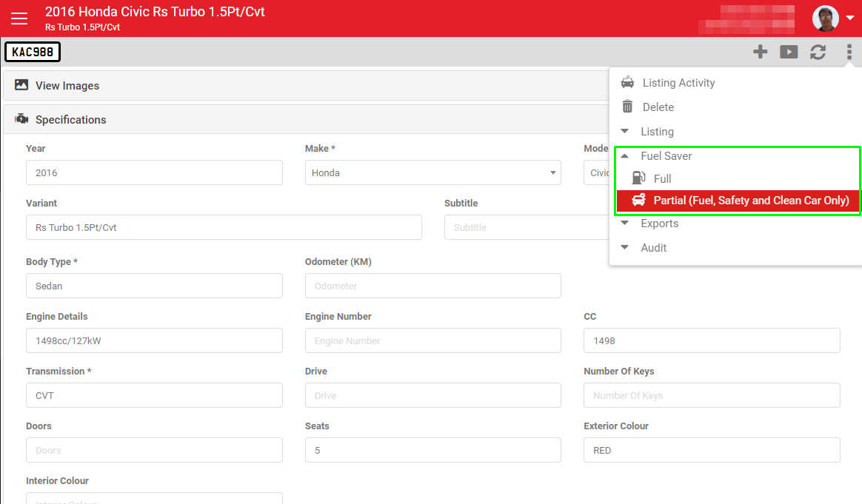Screen dimensions: 862x504
Task: Select Partial (Fuel, Safety and Clean Car Only)
Action: pyautogui.click(x=737, y=201)
